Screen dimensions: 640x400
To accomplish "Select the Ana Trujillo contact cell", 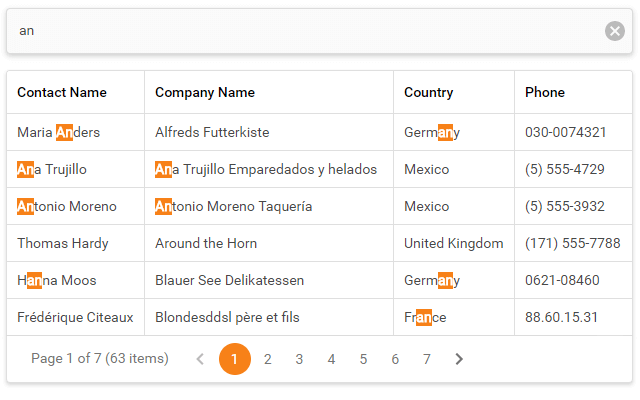I will (x=52, y=169).
